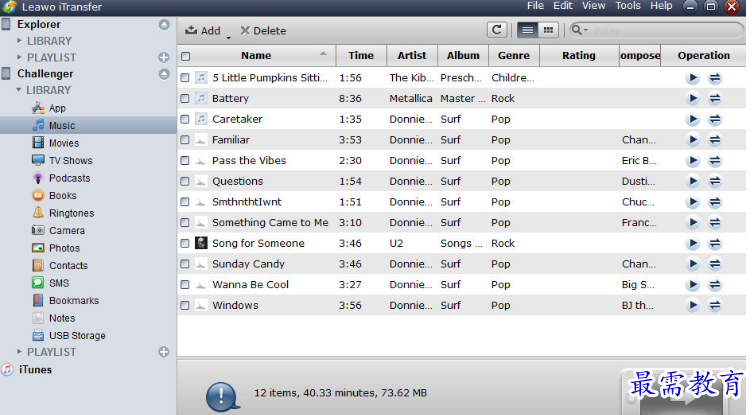Check the Song for Someone checkbox
Image resolution: width=752 pixels, height=415 pixels.
pyautogui.click(x=185, y=243)
